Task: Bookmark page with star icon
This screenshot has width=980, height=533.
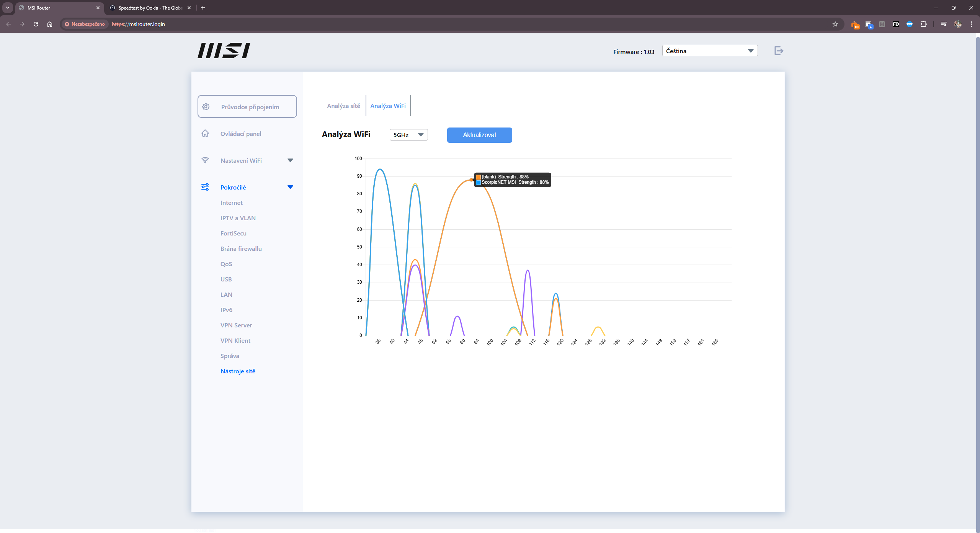Action: click(x=835, y=24)
